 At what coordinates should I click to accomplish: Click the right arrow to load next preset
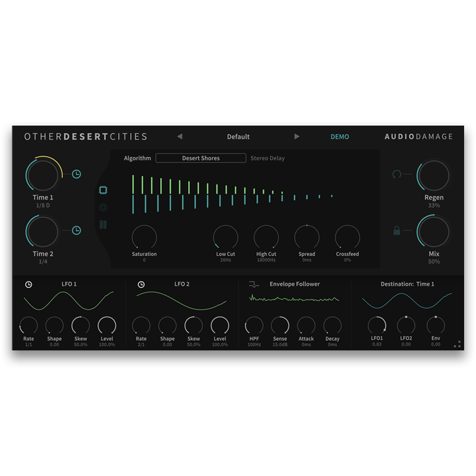[297, 137]
